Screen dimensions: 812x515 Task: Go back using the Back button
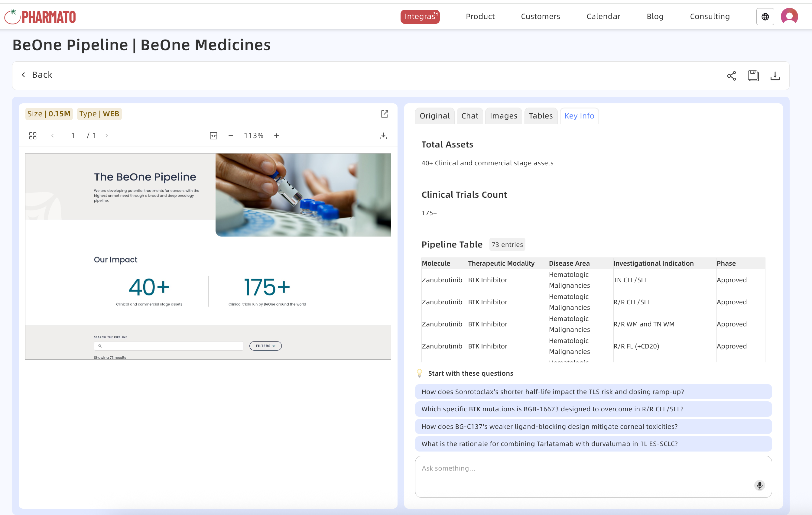37,75
